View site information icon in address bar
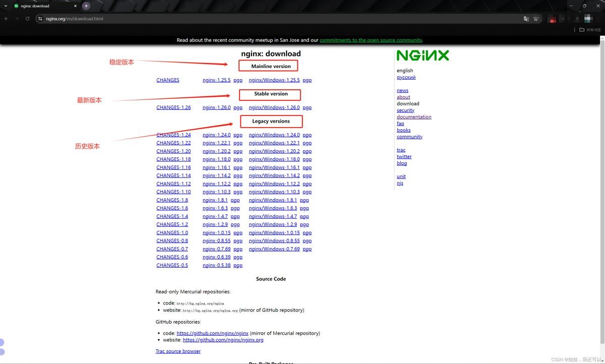605x364 pixels. [x=40, y=19]
